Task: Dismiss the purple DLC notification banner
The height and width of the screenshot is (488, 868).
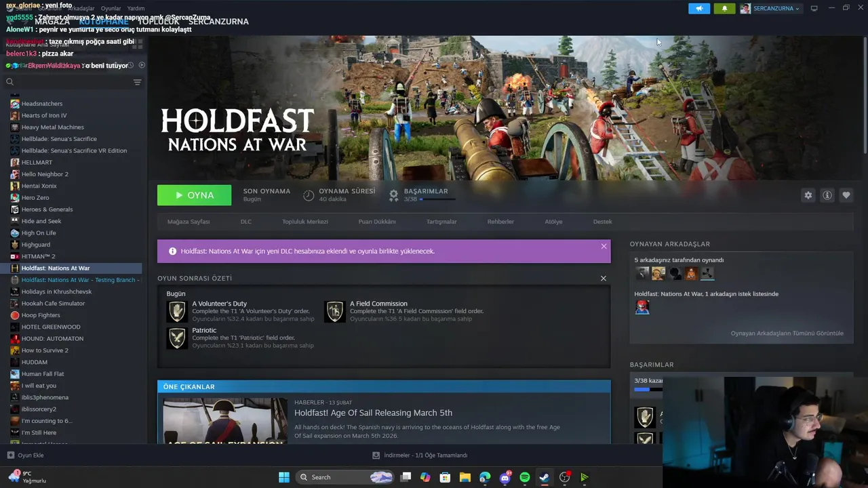Action: point(604,246)
